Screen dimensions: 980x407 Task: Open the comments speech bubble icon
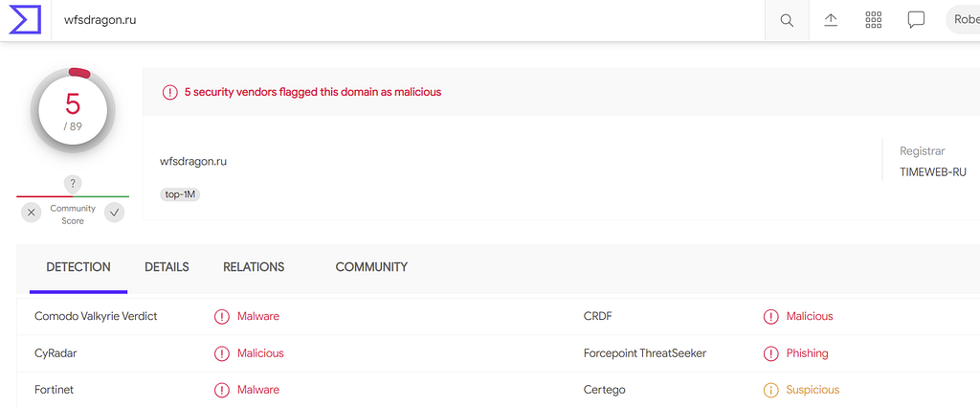coord(916,20)
